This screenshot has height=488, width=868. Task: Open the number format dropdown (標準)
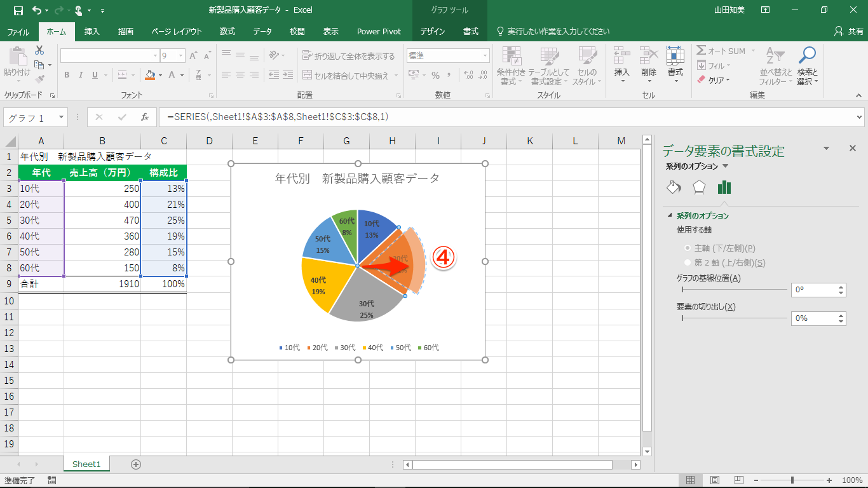point(485,55)
